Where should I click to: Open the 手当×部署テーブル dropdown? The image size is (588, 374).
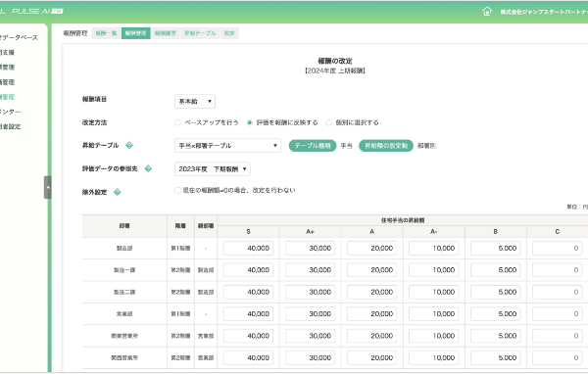pyautogui.click(x=227, y=146)
